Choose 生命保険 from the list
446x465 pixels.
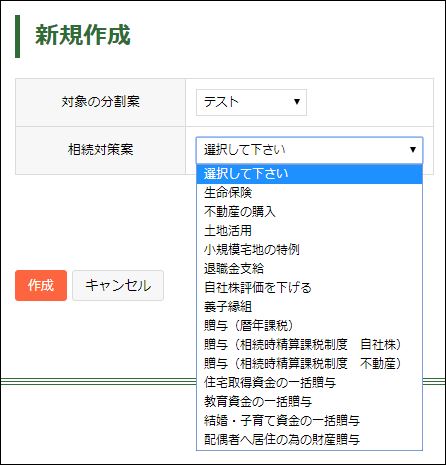[x=309, y=193]
